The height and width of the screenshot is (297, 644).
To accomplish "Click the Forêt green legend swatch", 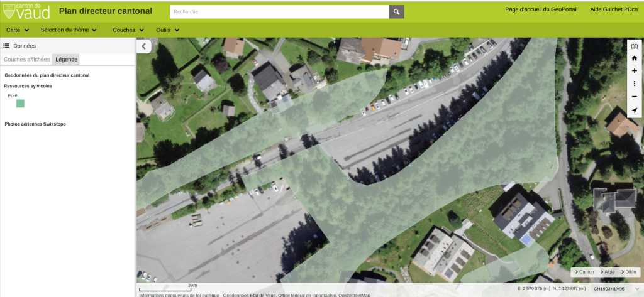I will 20,104.
